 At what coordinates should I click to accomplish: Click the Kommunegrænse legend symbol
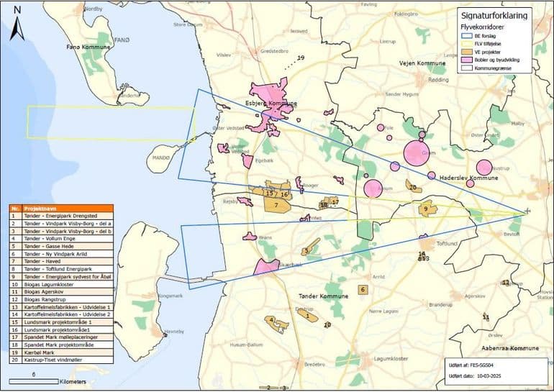pyautogui.click(x=467, y=68)
